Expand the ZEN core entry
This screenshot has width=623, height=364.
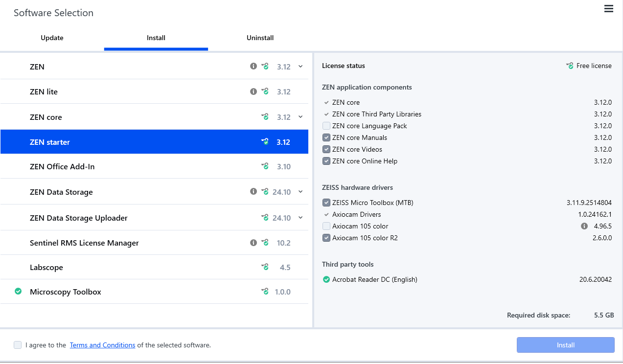click(300, 117)
